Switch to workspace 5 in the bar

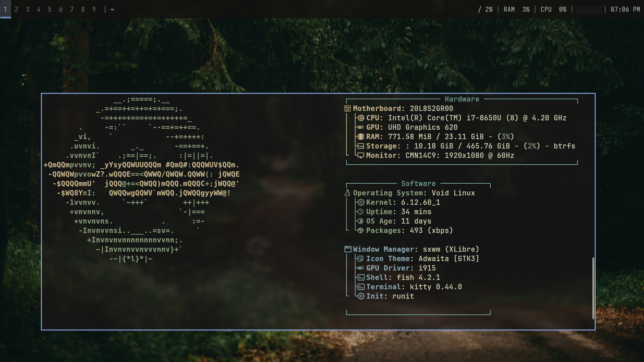50,9
